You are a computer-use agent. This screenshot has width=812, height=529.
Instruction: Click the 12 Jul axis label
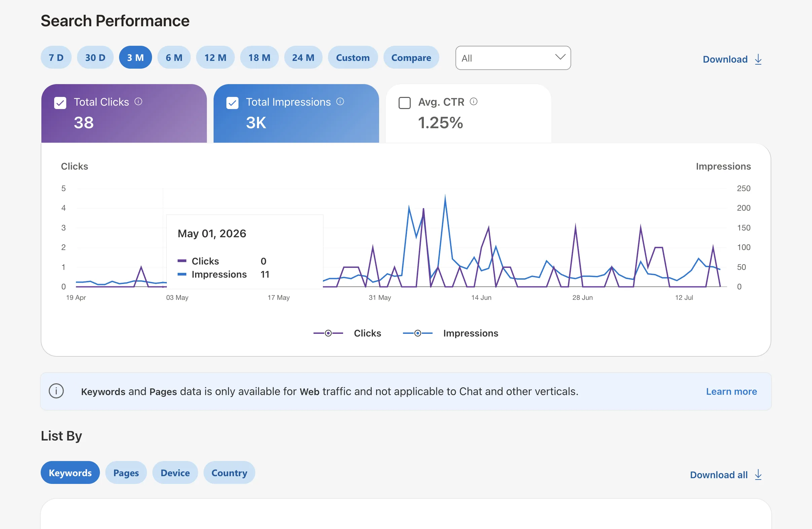(684, 297)
